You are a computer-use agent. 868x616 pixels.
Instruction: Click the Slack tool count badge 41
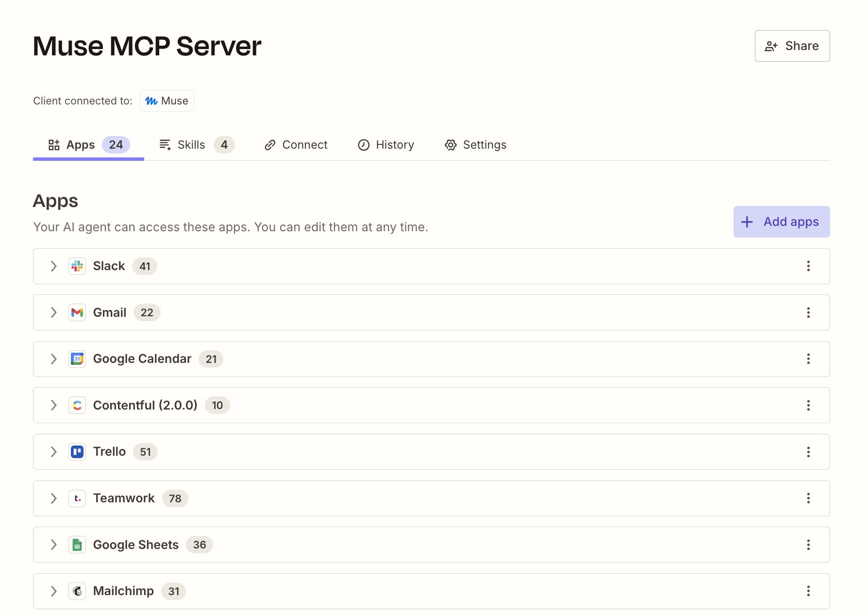click(145, 266)
